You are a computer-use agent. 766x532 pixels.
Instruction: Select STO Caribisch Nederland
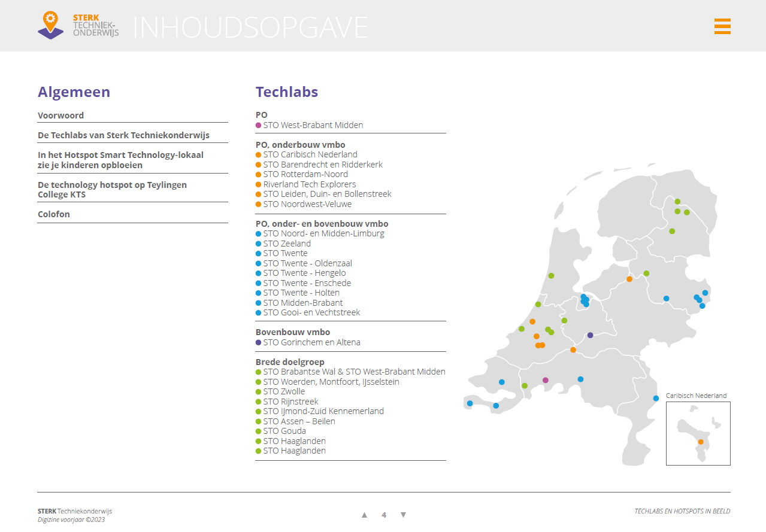click(306, 154)
